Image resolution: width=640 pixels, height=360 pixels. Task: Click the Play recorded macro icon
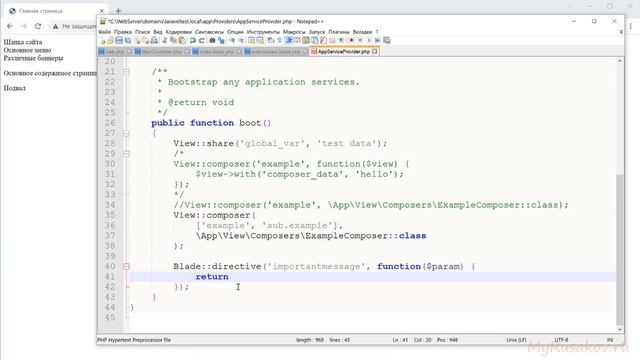tap(369, 40)
